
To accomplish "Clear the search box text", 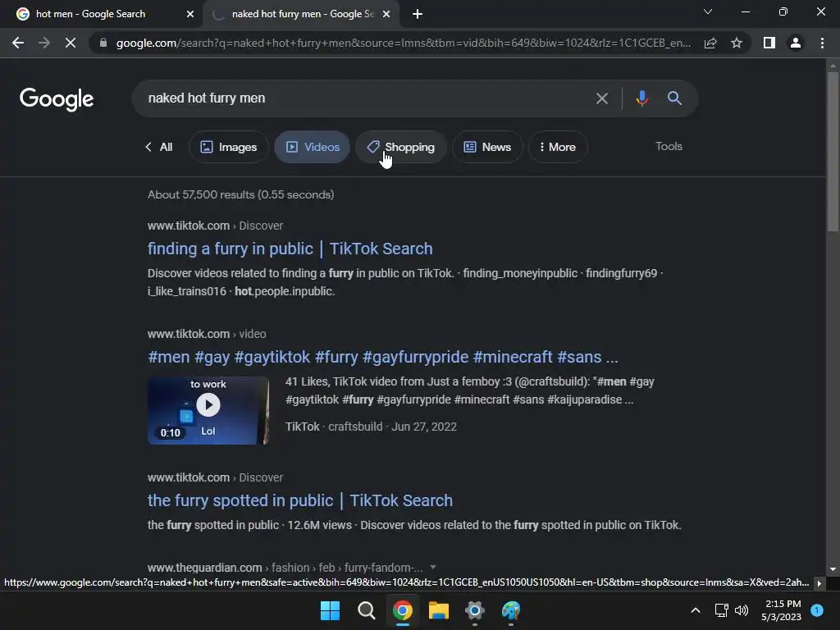I will pyautogui.click(x=602, y=98).
